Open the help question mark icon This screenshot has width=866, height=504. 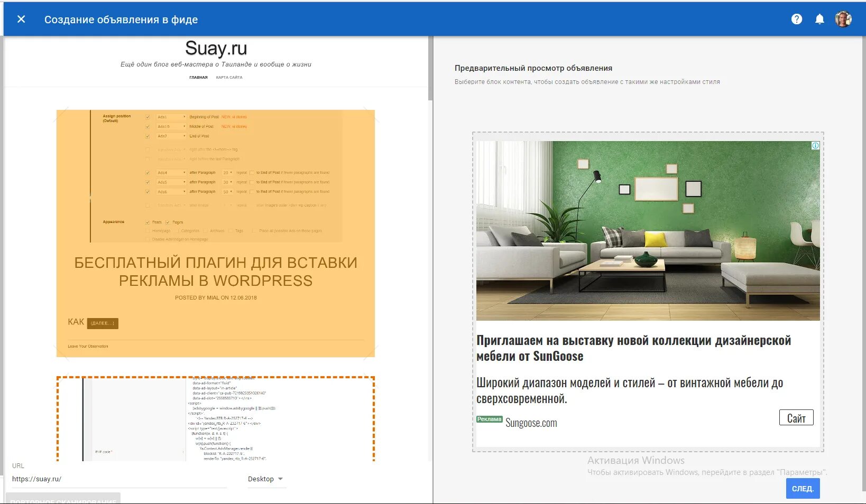pos(797,19)
